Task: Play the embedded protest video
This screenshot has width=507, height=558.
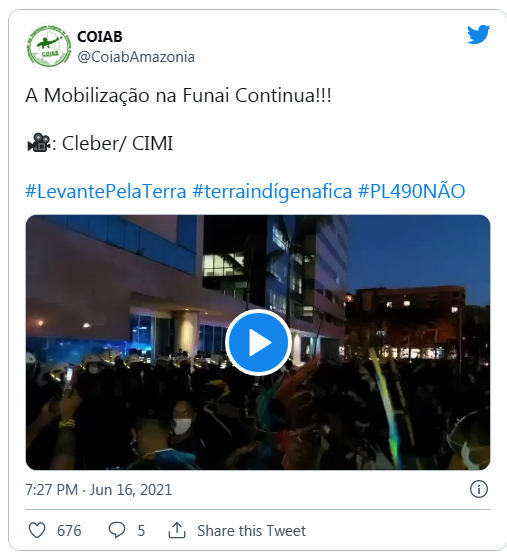Action: pyautogui.click(x=258, y=342)
